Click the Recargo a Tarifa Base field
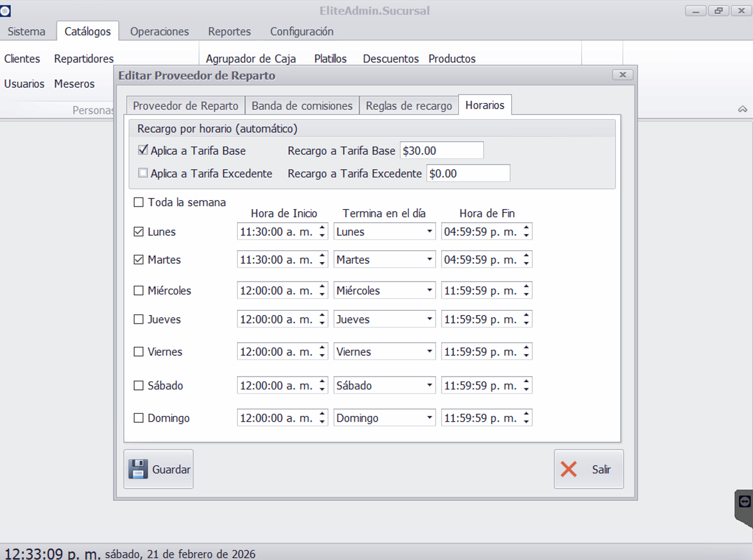Viewport: 753px width, 560px height. (441, 151)
